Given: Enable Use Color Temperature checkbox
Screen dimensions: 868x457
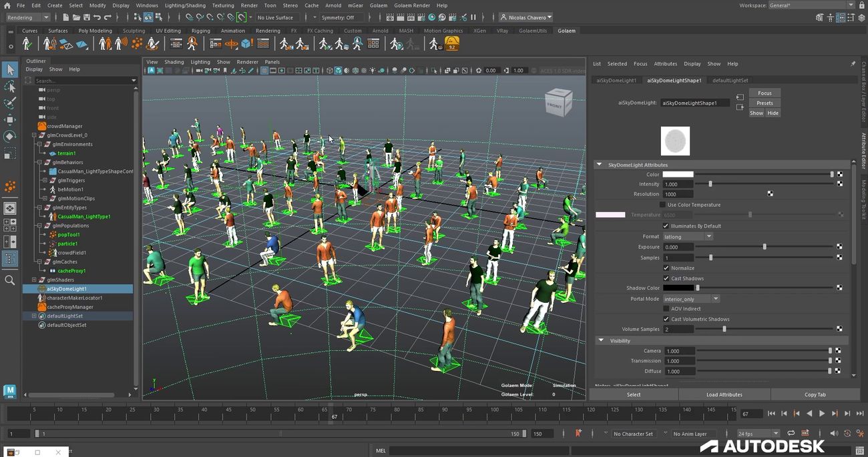Looking at the screenshot, I should (662, 205).
